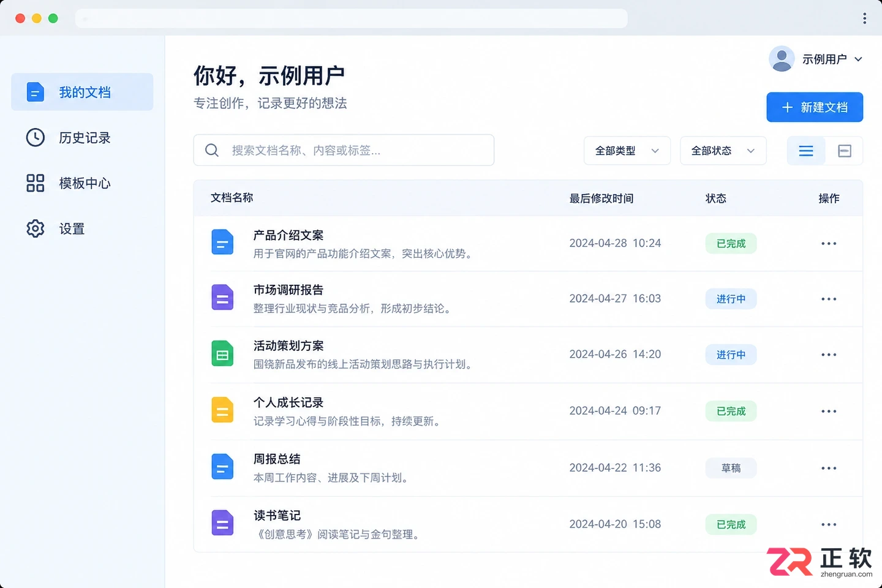Switch to list view layout
882x588 pixels.
(x=806, y=151)
